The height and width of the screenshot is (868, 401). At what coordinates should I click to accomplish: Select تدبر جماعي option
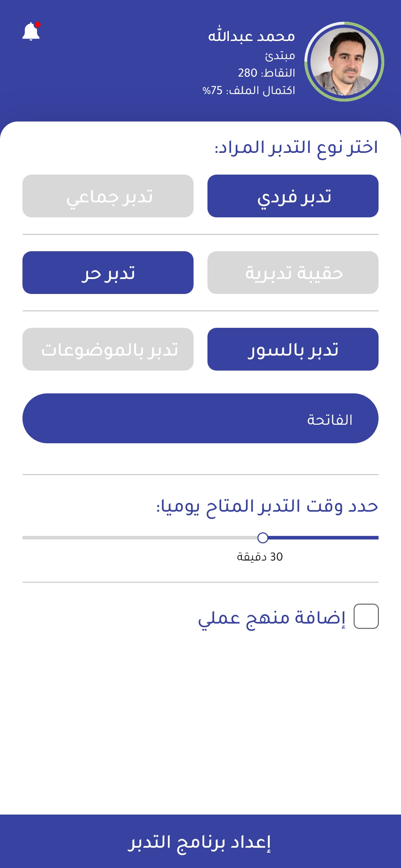point(108,196)
